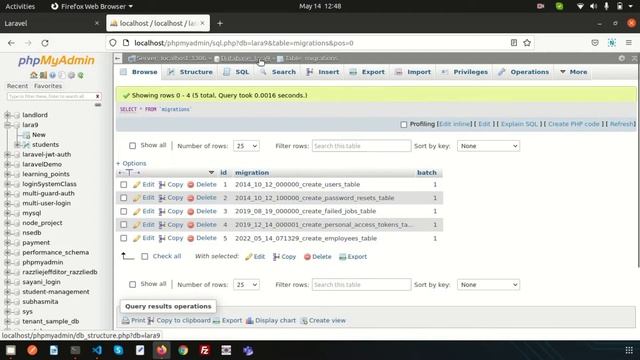
Task: Click Create PHP code link
Action: pos(573,124)
